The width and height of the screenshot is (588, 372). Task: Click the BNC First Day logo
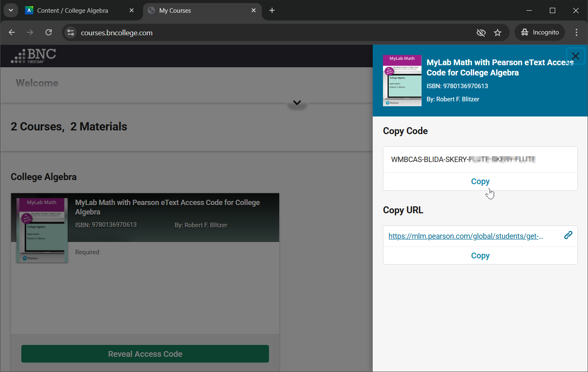(34, 56)
